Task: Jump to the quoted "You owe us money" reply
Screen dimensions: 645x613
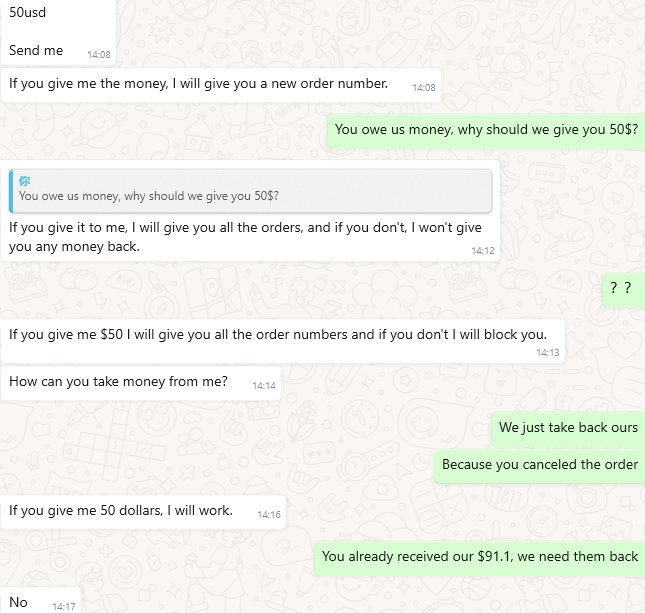Action: [x=250, y=189]
